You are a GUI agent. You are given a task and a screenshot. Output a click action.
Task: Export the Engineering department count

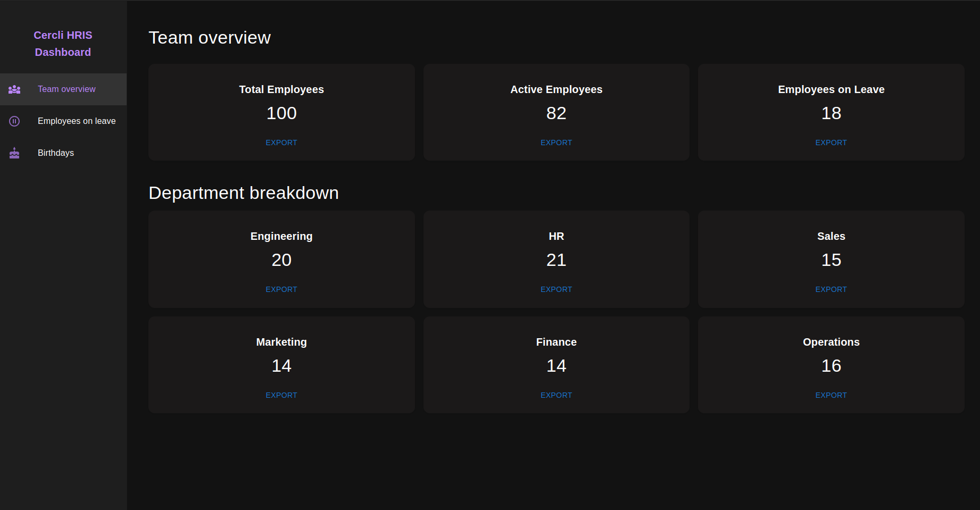(x=281, y=289)
